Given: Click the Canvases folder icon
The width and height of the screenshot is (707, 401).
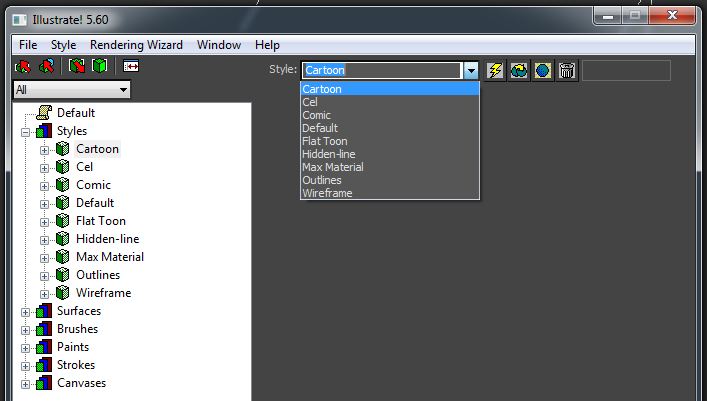Looking at the screenshot, I should [x=44, y=383].
